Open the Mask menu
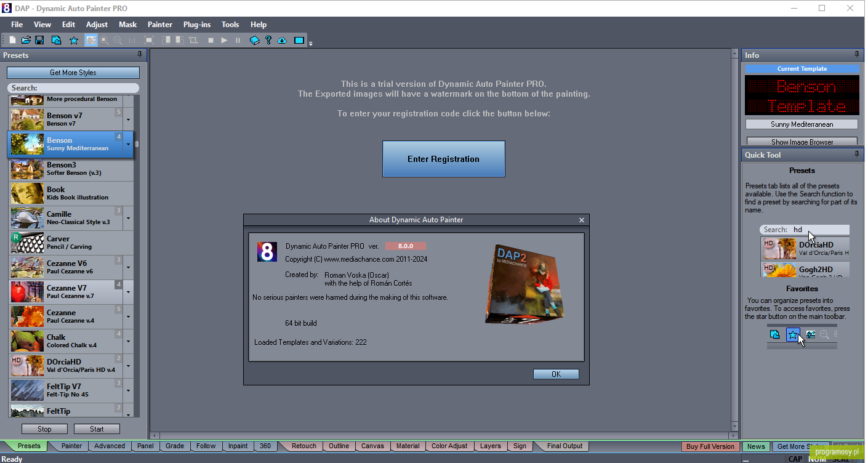Screen dimensions: 868x463 pos(128,25)
